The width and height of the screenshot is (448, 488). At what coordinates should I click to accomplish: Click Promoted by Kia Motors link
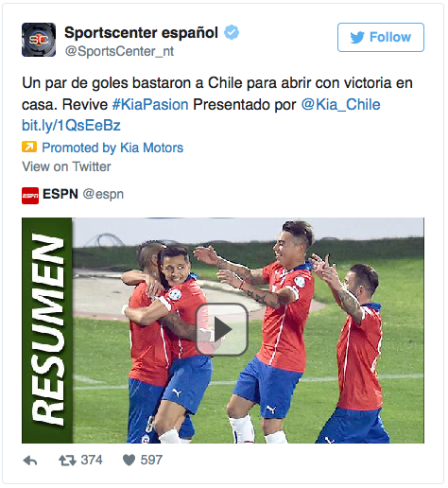coord(112,148)
